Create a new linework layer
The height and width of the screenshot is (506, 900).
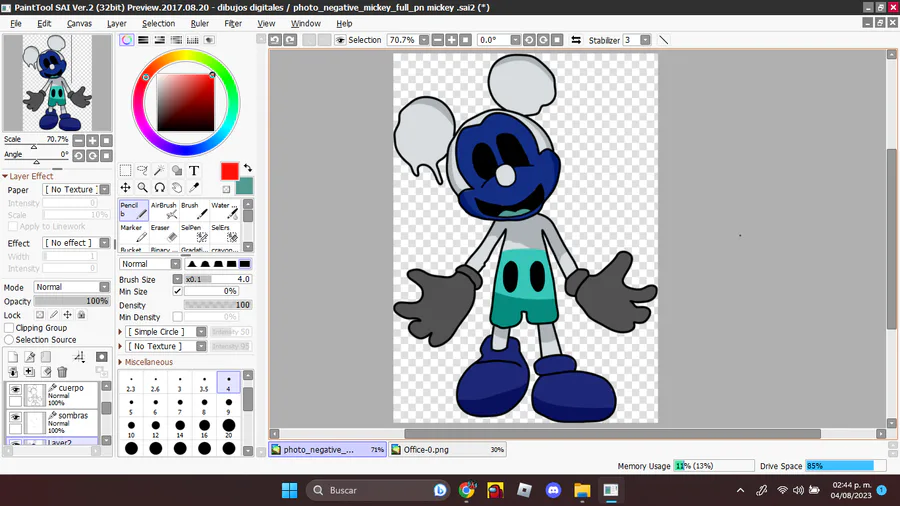point(29,357)
